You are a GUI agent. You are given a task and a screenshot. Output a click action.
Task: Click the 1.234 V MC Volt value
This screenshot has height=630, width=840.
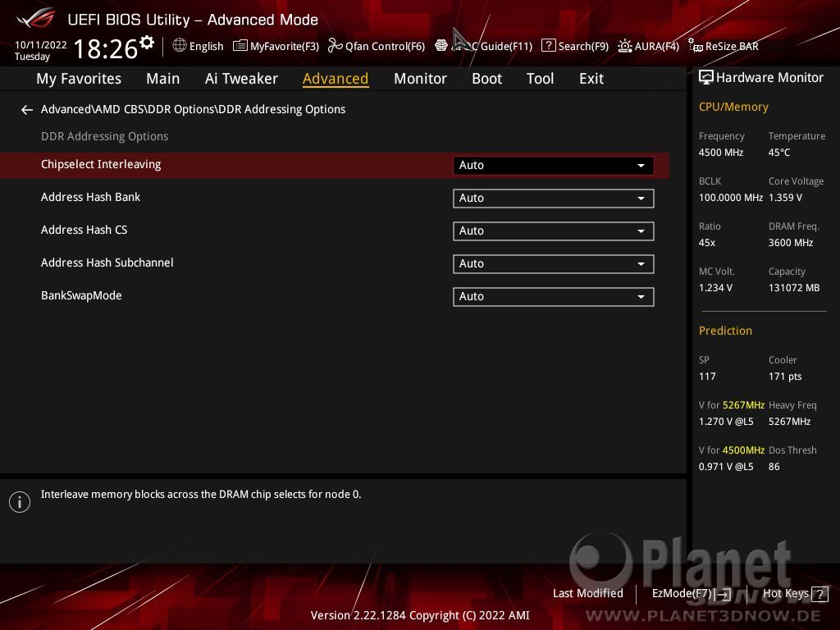tap(715, 288)
